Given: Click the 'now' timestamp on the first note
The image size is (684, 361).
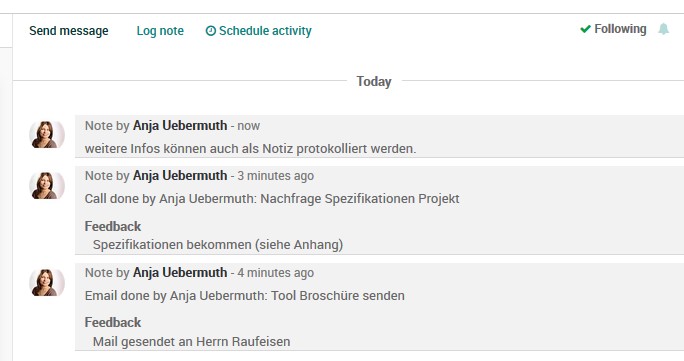Looking at the screenshot, I should pyautogui.click(x=249, y=126).
